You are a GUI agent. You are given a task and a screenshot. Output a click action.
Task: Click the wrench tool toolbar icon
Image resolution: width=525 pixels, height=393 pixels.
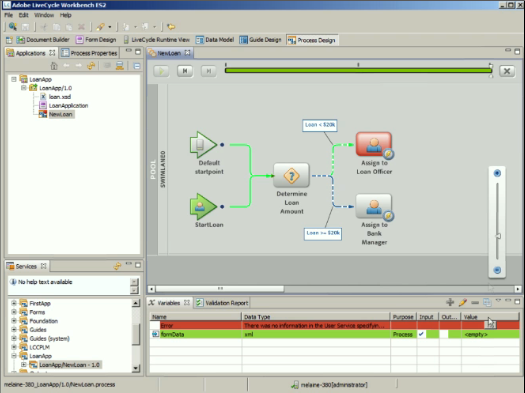click(x=100, y=27)
